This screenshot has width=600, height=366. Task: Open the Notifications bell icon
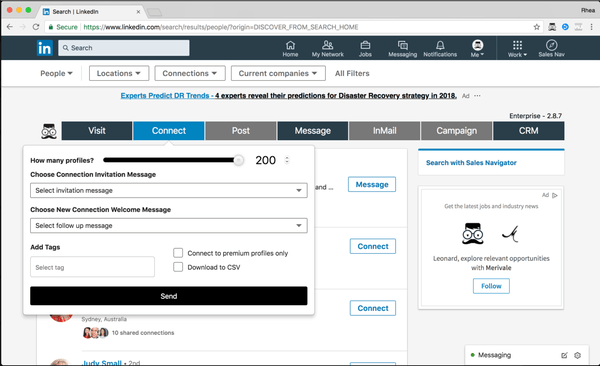pyautogui.click(x=440, y=49)
